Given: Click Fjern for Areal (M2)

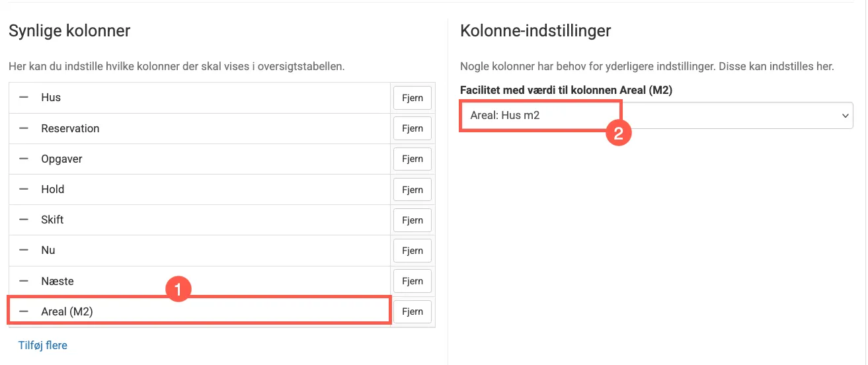Looking at the screenshot, I should [412, 311].
